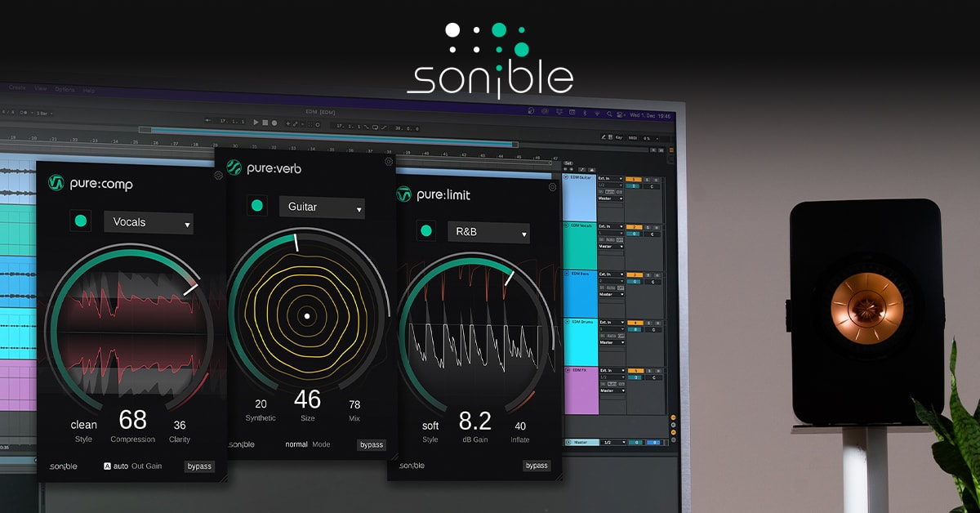The image size is (980, 513).
Task: Arm recording with transport record button
Action: pyautogui.click(x=274, y=123)
